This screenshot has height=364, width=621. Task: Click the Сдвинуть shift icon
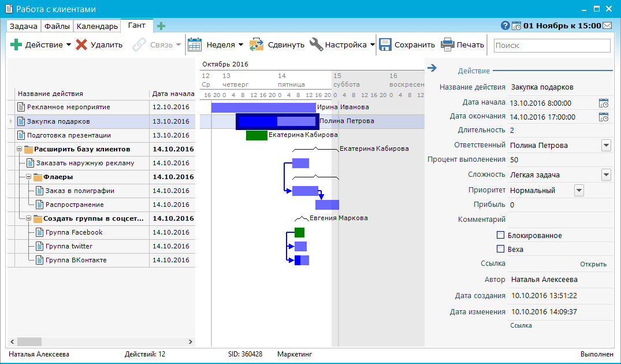pos(256,44)
